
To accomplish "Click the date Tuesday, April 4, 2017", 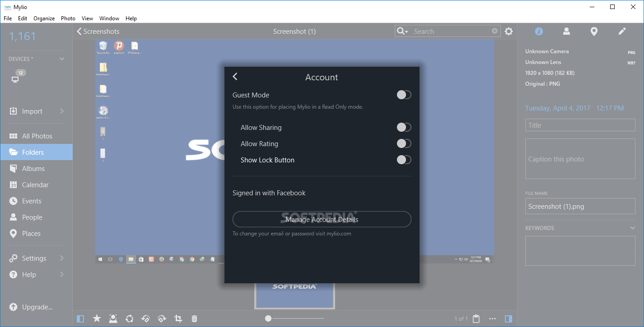I will point(558,108).
